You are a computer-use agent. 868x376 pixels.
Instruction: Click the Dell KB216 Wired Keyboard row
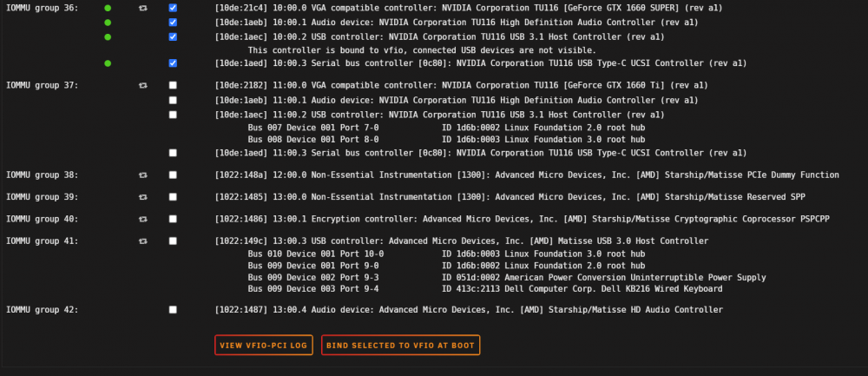click(485, 289)
